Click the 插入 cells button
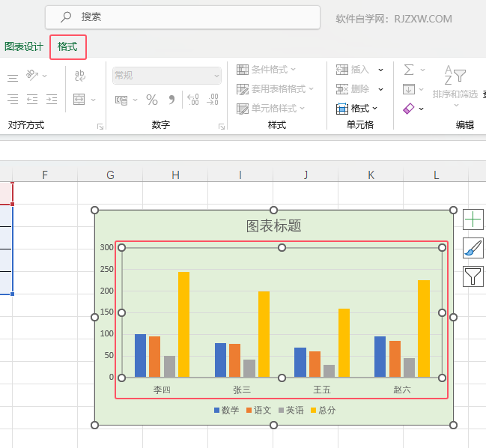The width and height of the screenshot is (486, 448). tap(353, 70)
